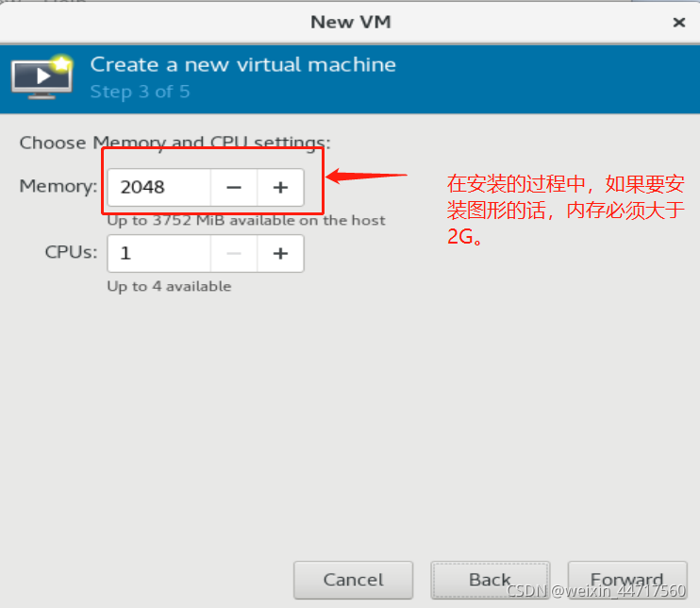Click the 'CPUs:' label
Viewport: 700px width, 608px height.
click(71, 252)
